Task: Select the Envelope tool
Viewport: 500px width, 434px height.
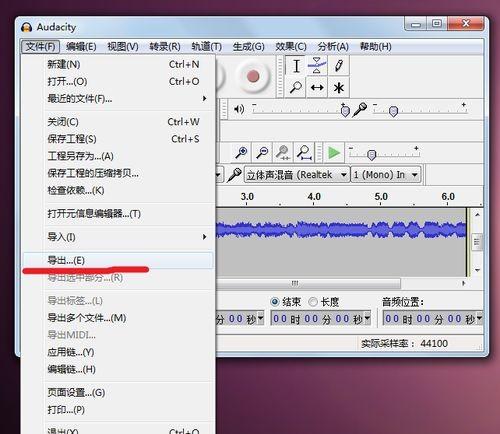Action: pyautogui.click(x=317, y=66)
